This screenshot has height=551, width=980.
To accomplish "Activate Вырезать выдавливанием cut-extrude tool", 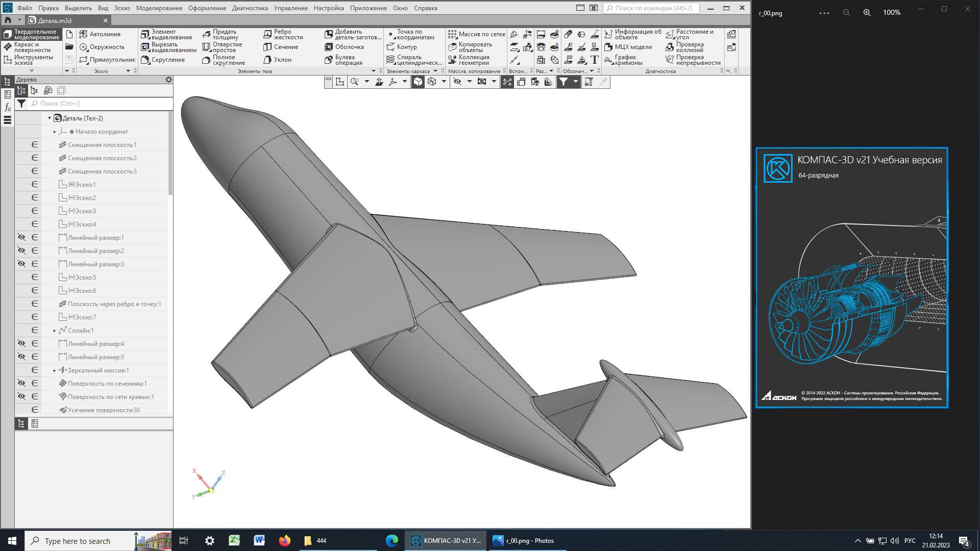I will pyautogui.click(x=168, y=47).
